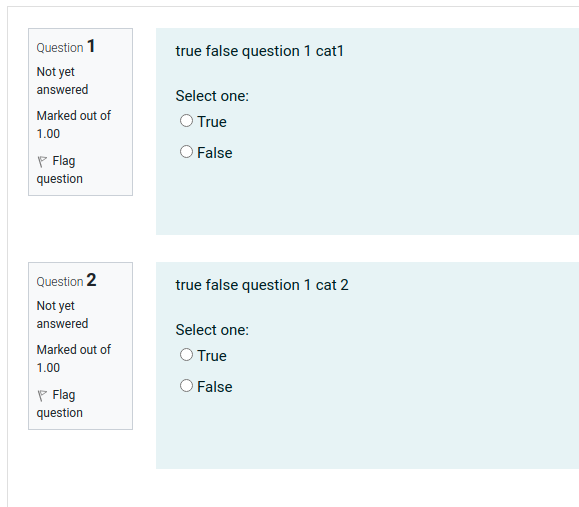Select the False radio button in Question 2
Viewport: 579px width, 507px height.
[x=186, y=386]
